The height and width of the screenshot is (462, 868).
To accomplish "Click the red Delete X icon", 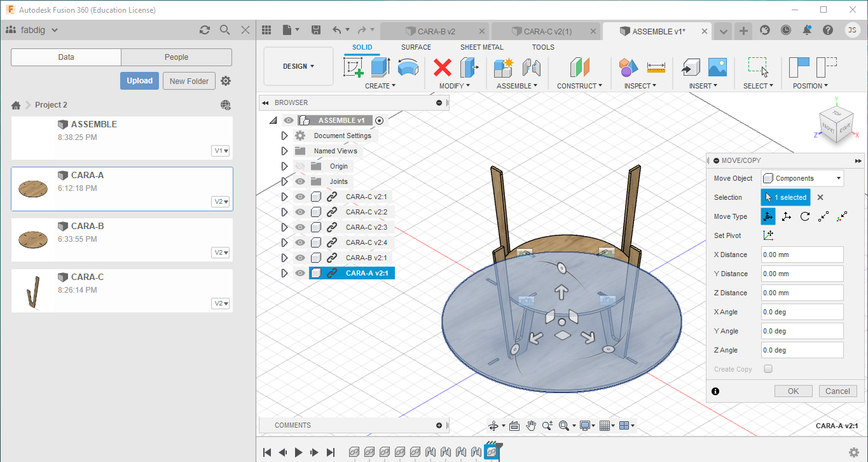I will click(443, 67).
